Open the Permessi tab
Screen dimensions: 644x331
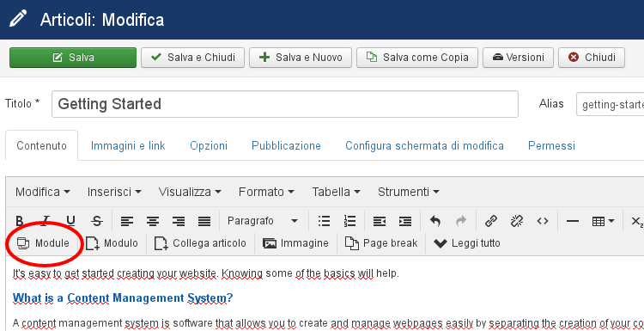551,145
